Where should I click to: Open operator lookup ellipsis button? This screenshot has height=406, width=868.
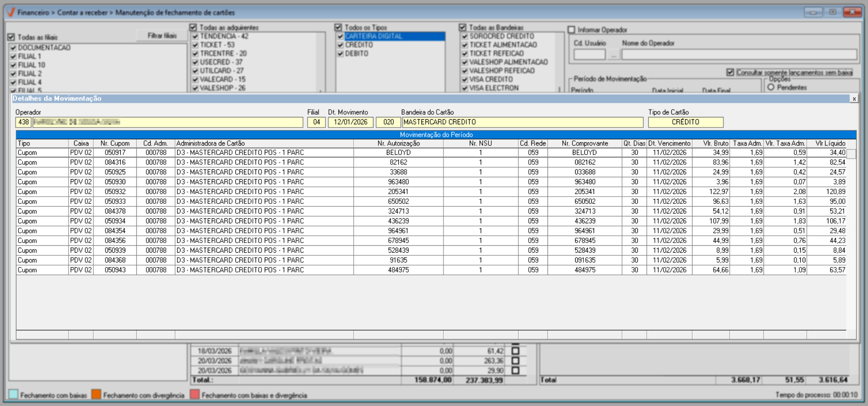(x=613, y=55)
